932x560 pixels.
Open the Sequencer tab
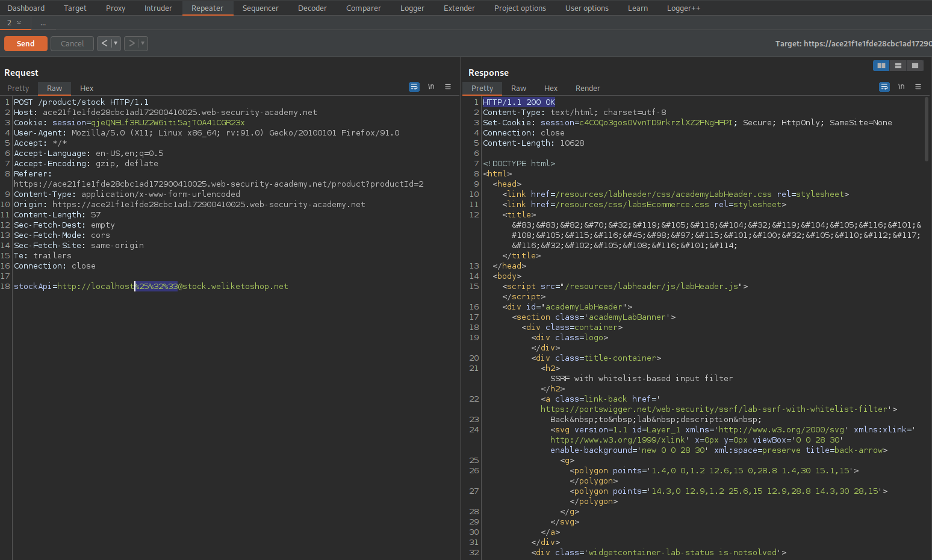261,8
